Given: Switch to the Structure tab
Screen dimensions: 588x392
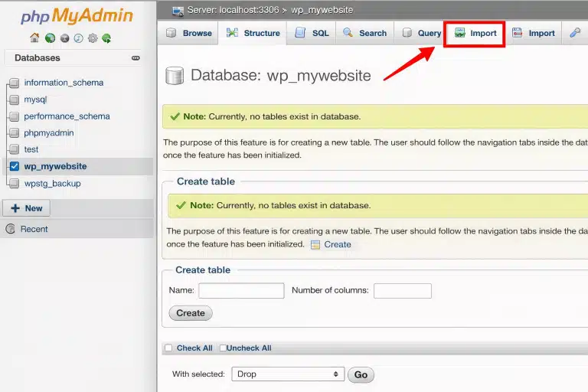Looking at the screenshot, I should pos(253,33).
